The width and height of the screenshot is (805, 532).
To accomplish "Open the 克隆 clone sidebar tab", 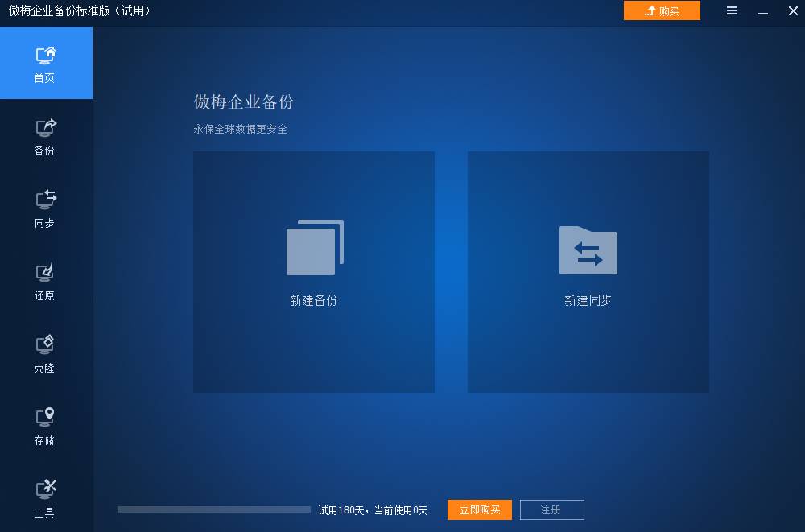I will coord(46,354).
